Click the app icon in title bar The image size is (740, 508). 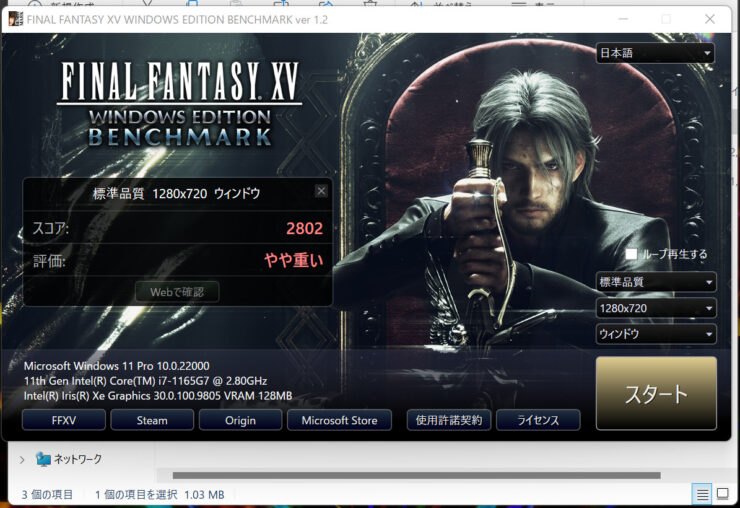point(15,19)
